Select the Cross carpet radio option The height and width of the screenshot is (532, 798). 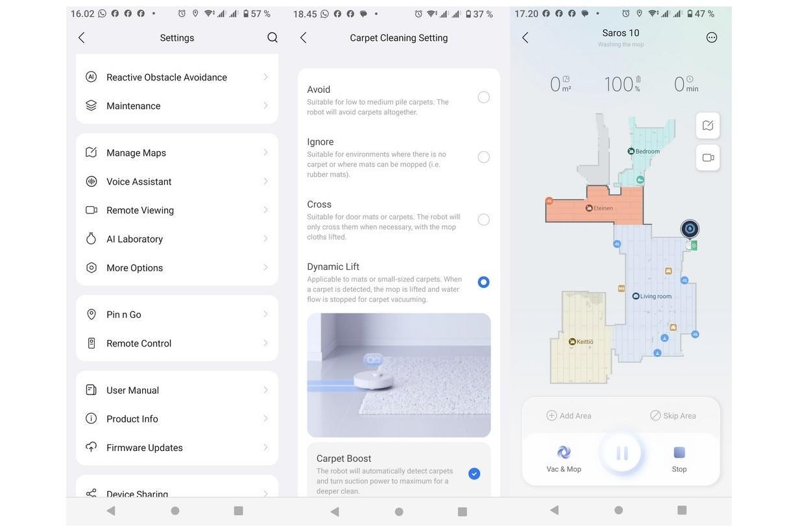[x=483, y=219]
